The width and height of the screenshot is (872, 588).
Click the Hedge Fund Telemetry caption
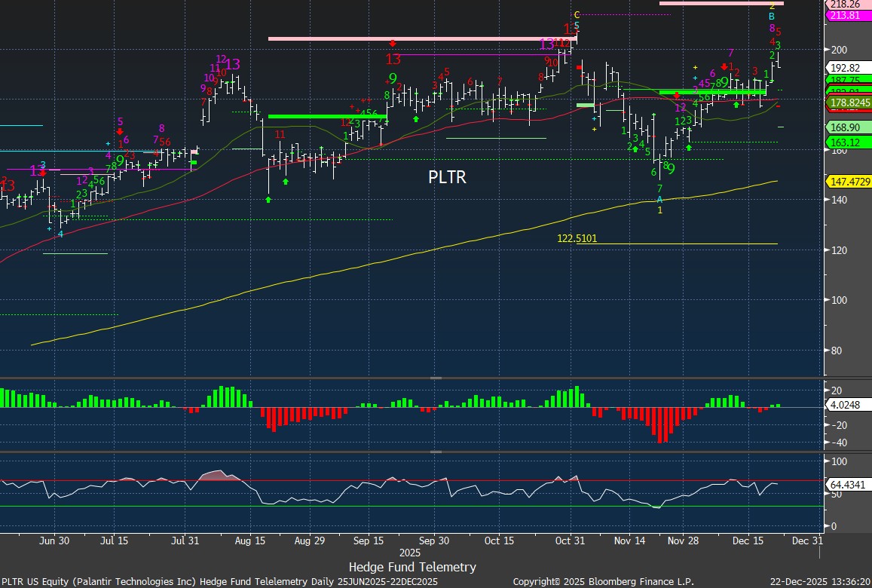pyautogui.click(x=412, y=567)
